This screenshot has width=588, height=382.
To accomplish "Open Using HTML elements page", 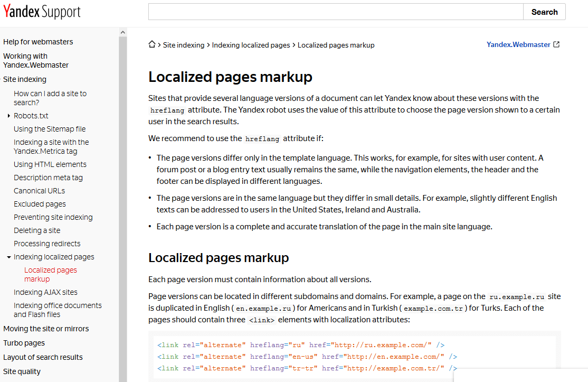I will 50,164.
